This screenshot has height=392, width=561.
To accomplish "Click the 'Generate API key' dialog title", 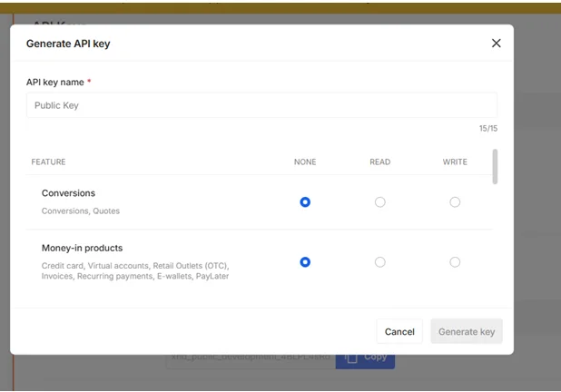I will pyautogui.click(x=68, y=44).
